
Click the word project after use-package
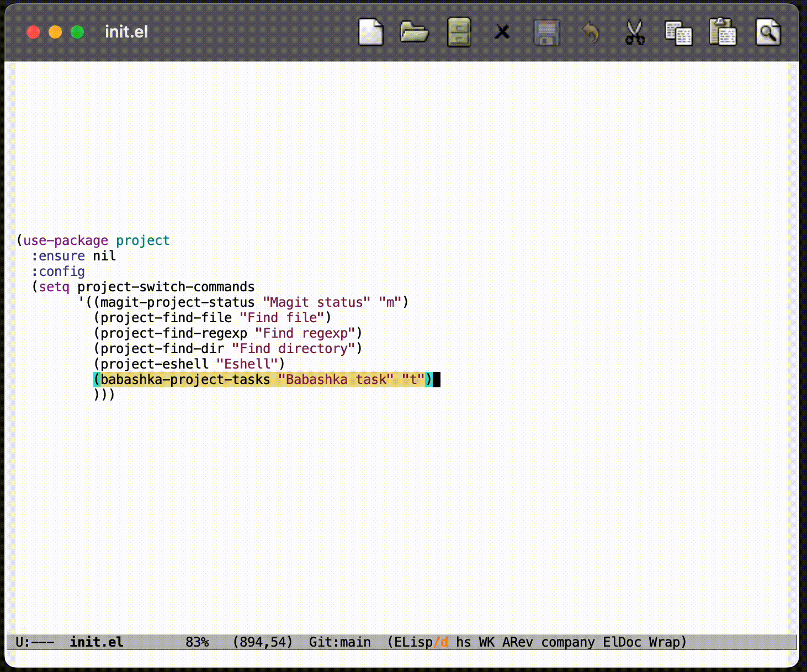click(x=142, y=241)
